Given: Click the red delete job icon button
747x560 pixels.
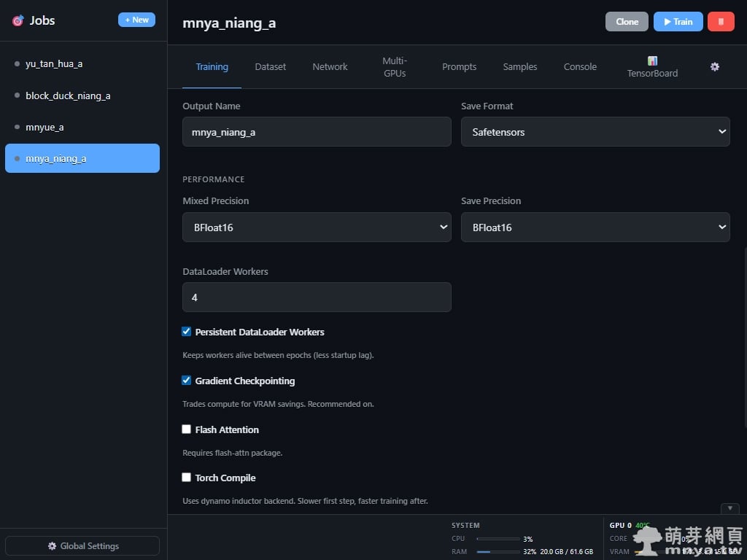Looking at the screenshot, I should 721,22.
